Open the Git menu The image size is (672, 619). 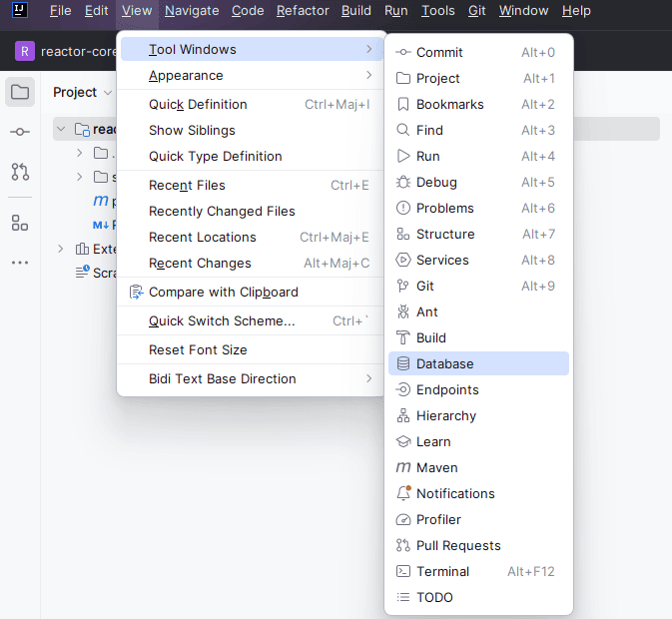476,10
